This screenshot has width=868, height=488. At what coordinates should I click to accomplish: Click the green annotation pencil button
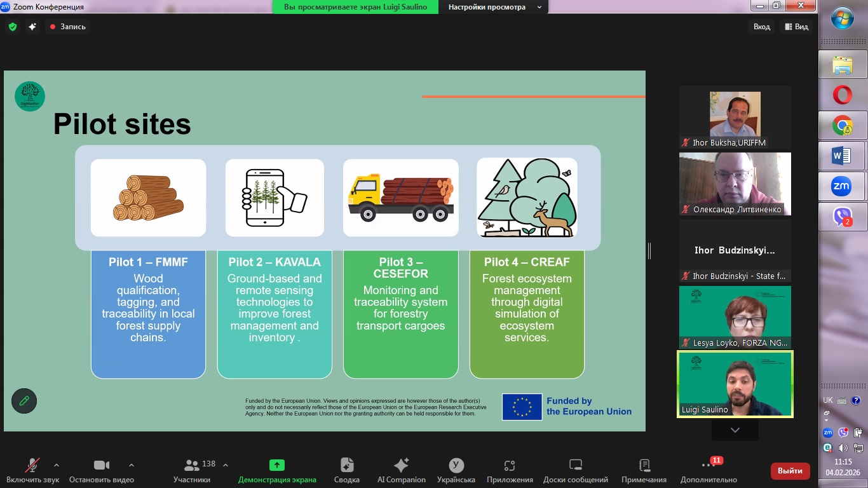point(24,401)
